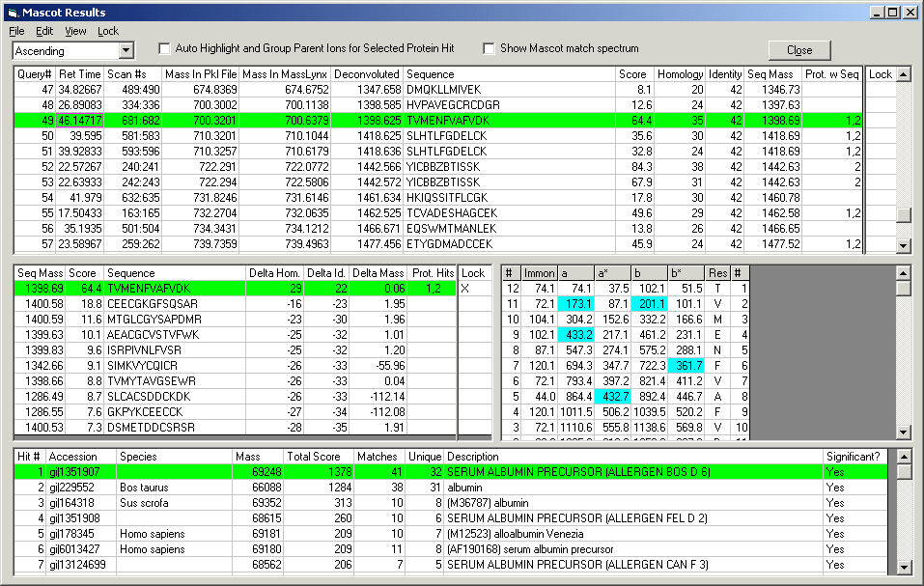
Task: Click highlighted b-ion value 201.1
Action: pyautogui.click(x=650, y=304)
